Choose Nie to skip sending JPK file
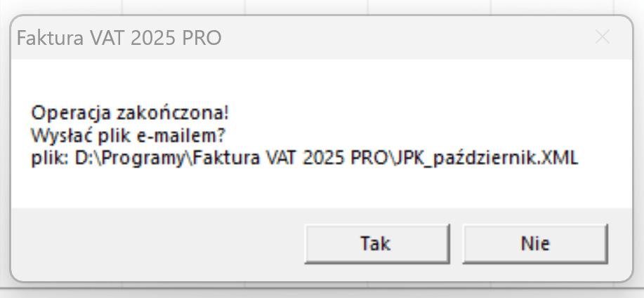Screen dimensions: 644x298 click(x=535, y=243)
